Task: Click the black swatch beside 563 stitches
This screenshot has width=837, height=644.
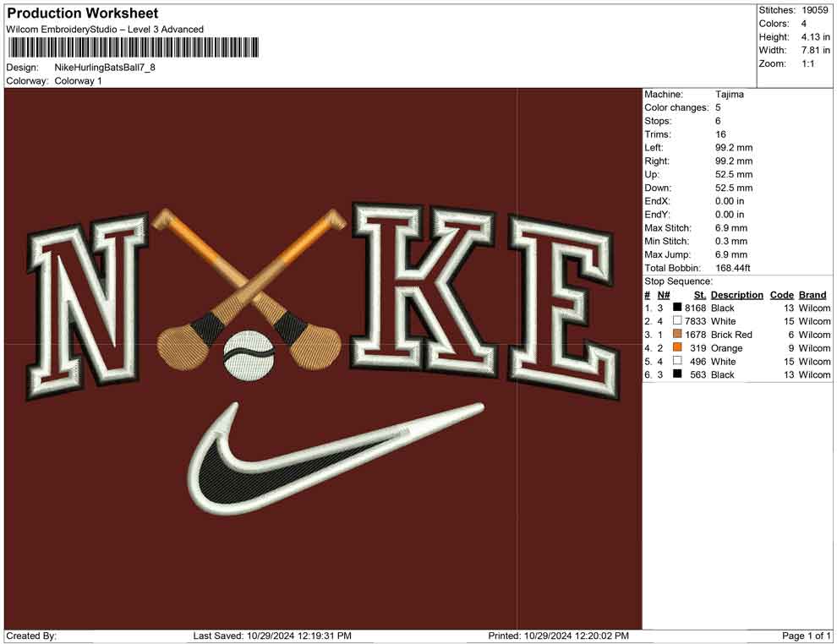Action: click(677, 374)
